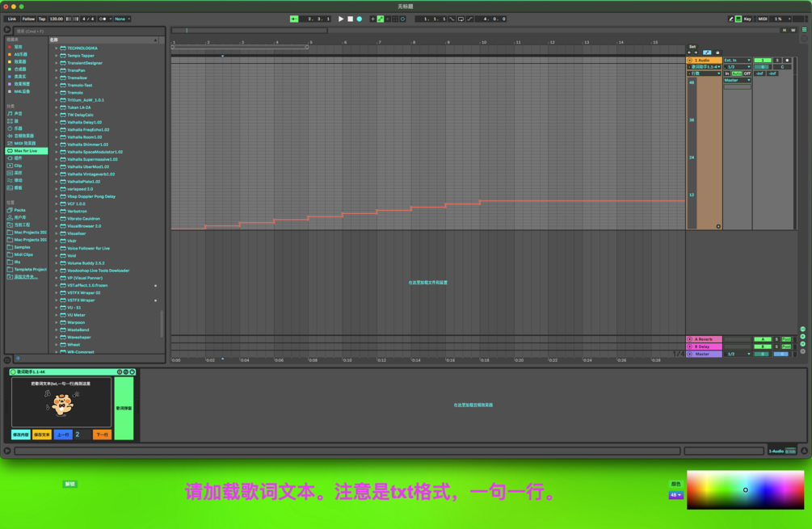Solo the 1 Audio track
Viewport: 812px width, 529px height.
[777, 61]
